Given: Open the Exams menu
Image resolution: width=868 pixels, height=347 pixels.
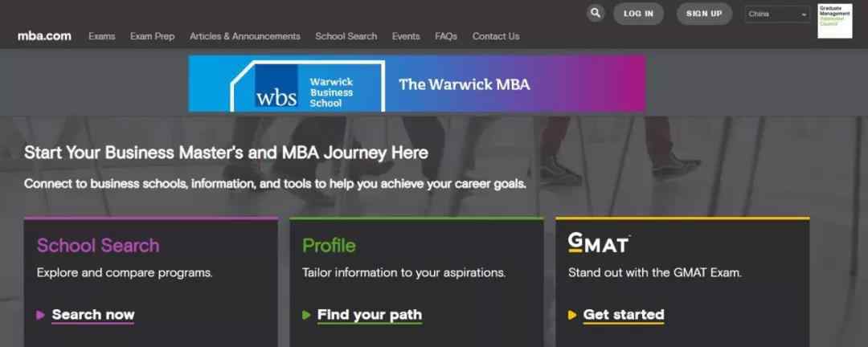Looking at the screenshot, I should 102,36.
